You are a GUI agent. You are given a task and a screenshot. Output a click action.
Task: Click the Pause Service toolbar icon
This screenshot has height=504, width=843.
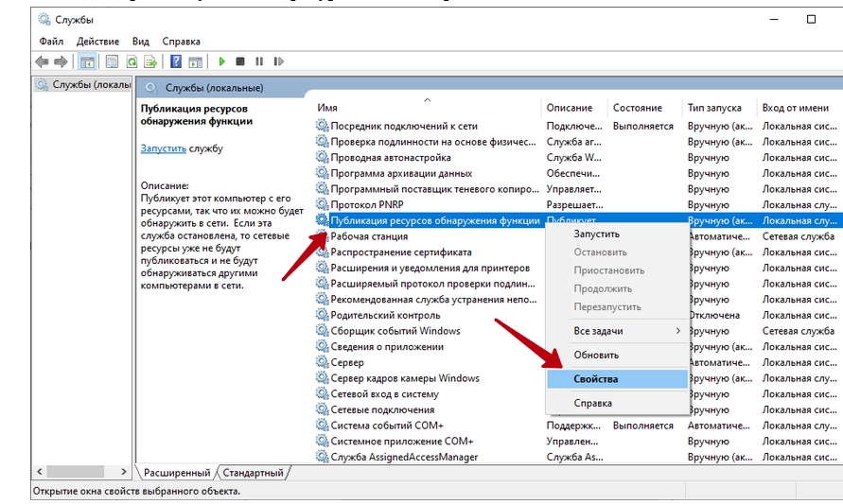coord(258,61)
